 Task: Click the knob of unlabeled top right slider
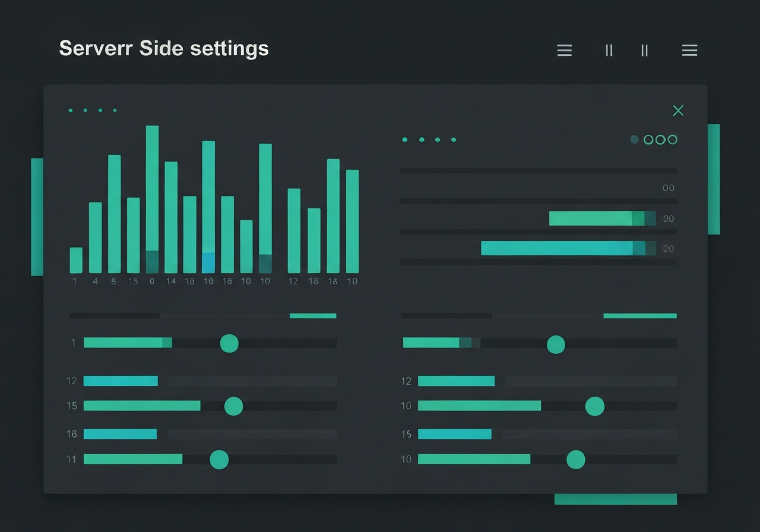click(556, 344)
